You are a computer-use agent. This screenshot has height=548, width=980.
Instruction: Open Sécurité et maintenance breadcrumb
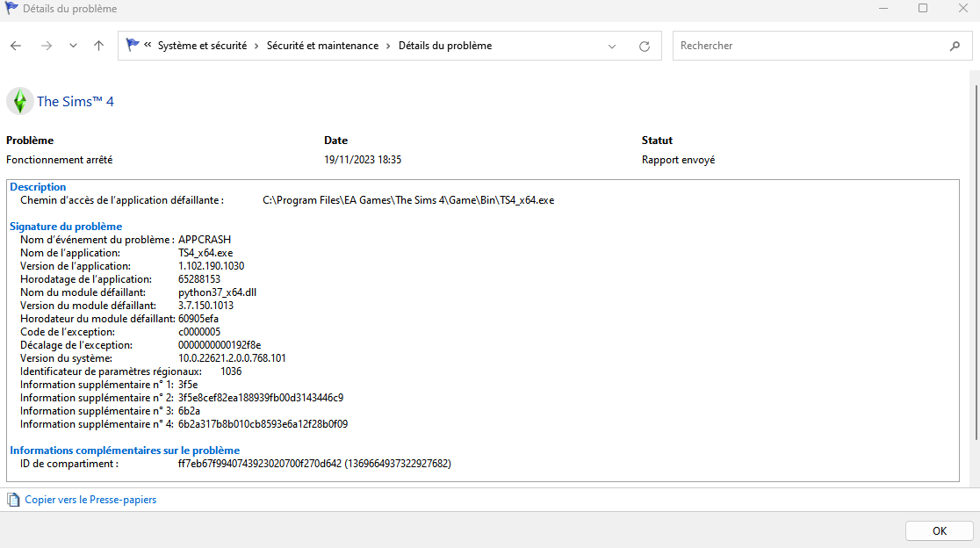[322, 46]
